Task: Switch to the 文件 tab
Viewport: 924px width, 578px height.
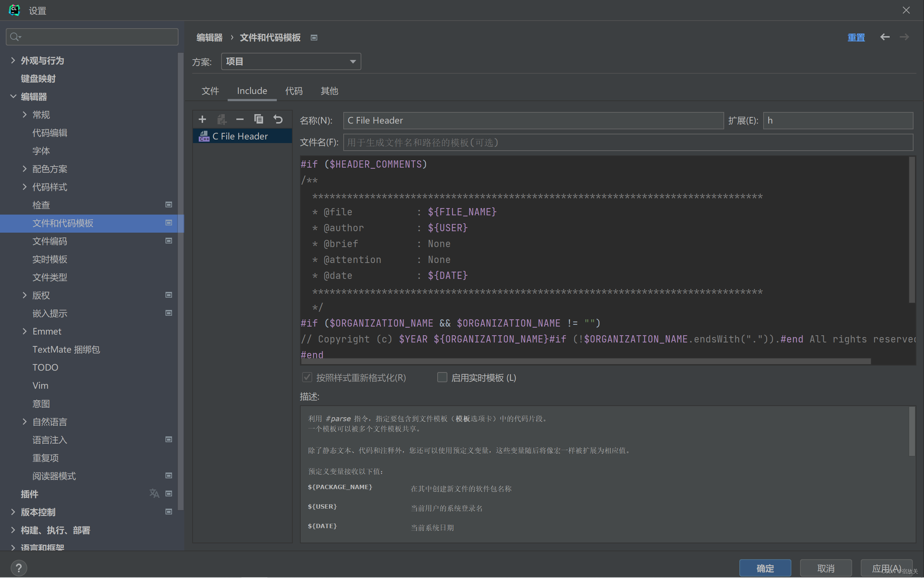Action: (x=210, y=91)
